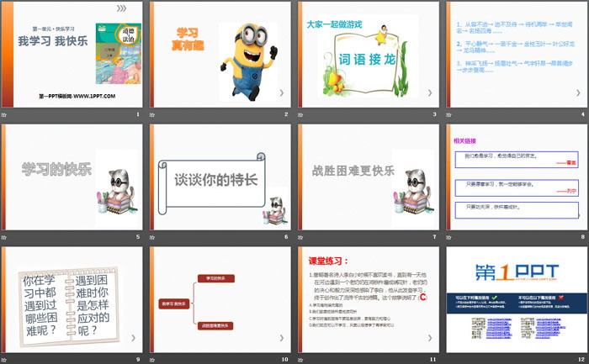Screen dimensions: 589x364
Task: Click the slide number 1 label
Action: (138, 114)
